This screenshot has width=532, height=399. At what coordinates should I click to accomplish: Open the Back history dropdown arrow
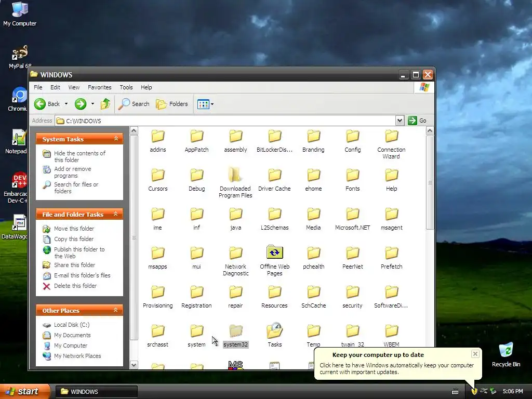66,104
